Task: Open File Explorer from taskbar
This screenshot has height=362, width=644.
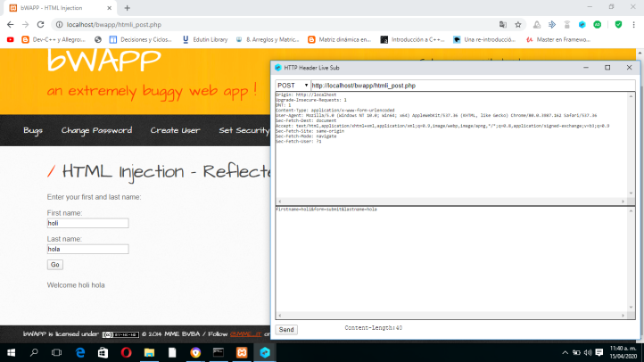Action: (x=149, y=352)
